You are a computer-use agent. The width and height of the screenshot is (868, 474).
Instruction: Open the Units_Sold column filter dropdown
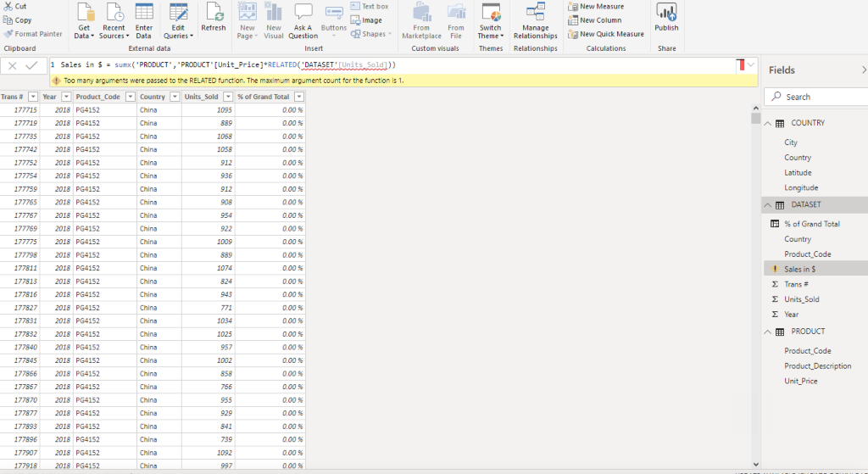point(227,97)
